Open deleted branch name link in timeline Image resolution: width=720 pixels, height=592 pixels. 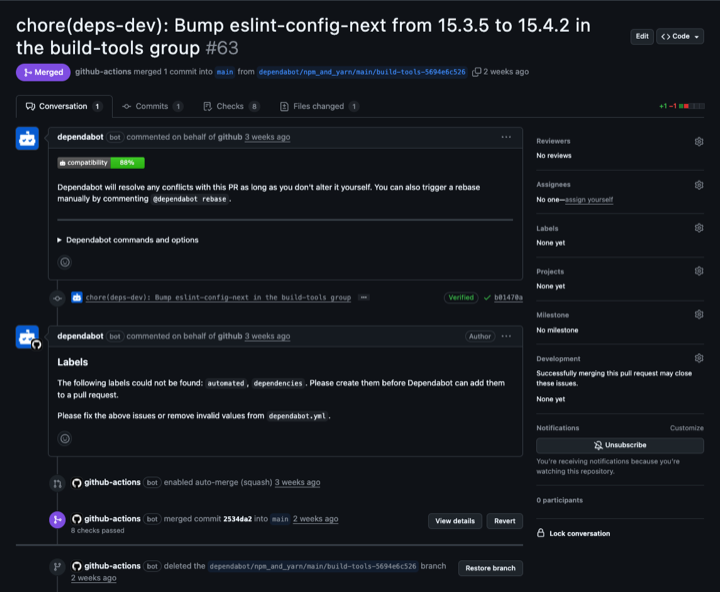313,566
